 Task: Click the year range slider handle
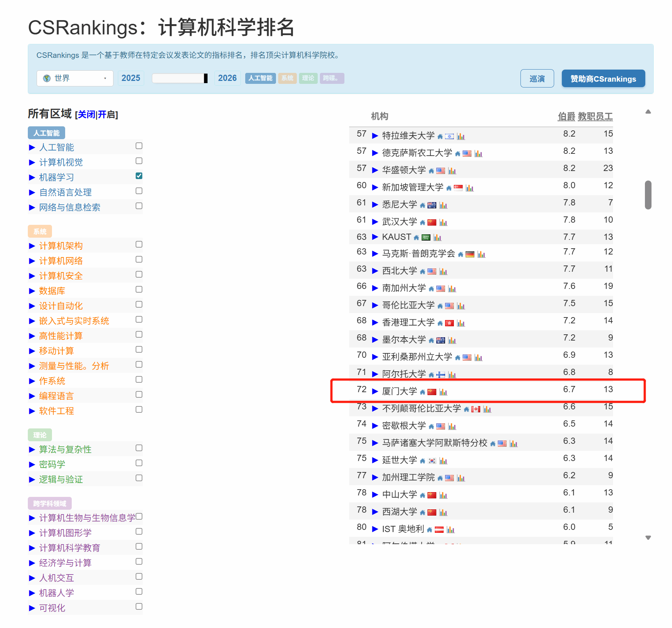tap(206, 78)
